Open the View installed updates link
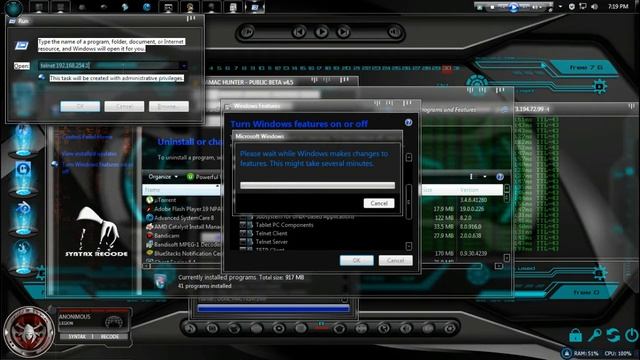Viewport: 640px width, 360px height. [x=89, y=154]
